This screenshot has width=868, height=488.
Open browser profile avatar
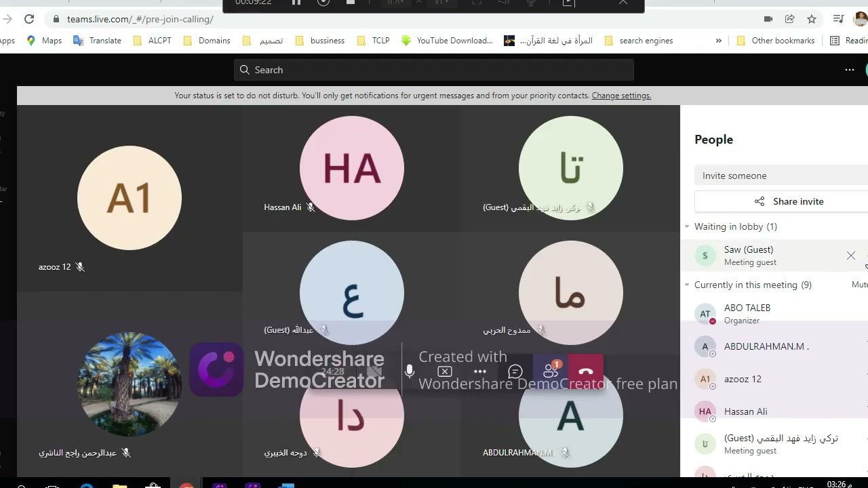861,19
